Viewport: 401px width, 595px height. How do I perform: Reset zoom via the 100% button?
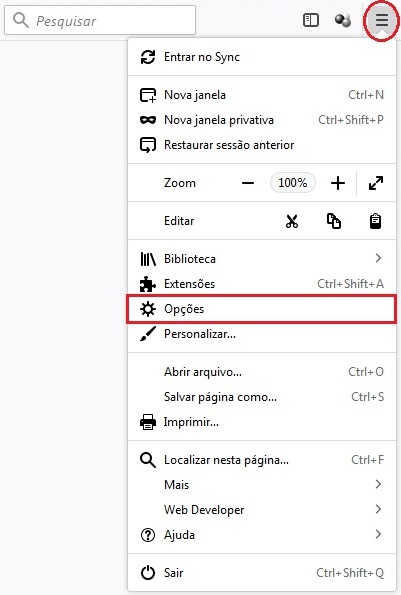point(292,183)
